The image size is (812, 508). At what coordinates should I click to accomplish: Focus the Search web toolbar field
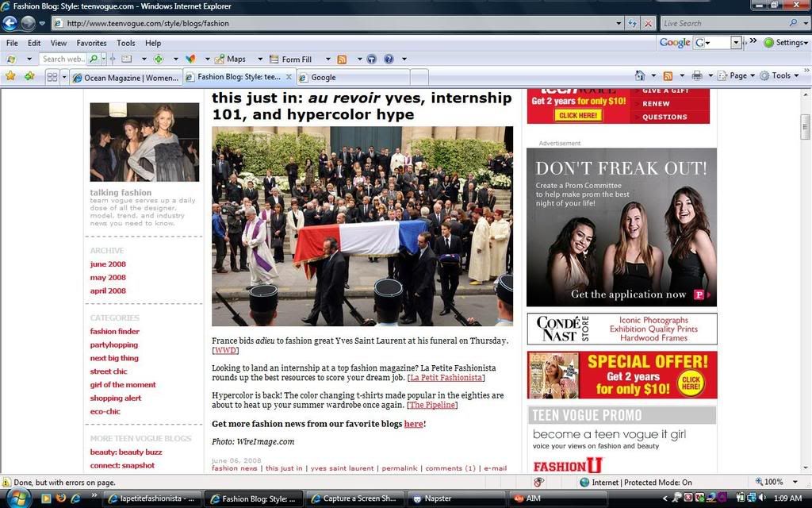63,59
